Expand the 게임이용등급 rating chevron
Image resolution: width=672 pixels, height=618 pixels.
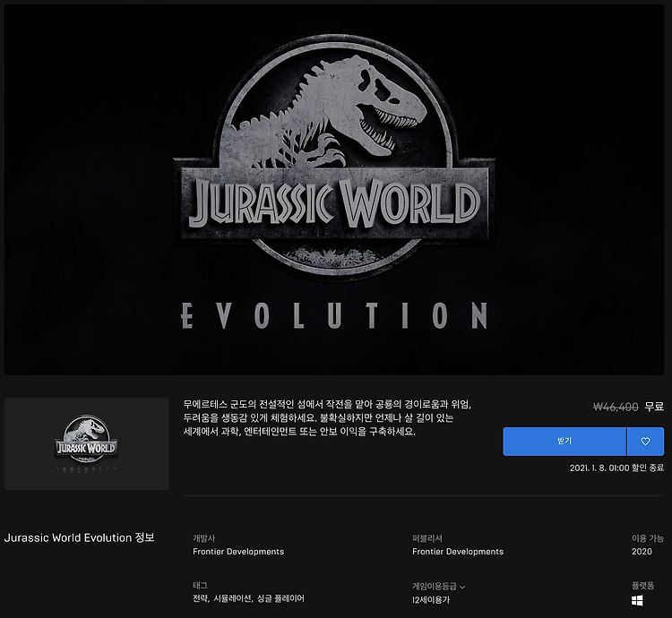coord(462,587)
